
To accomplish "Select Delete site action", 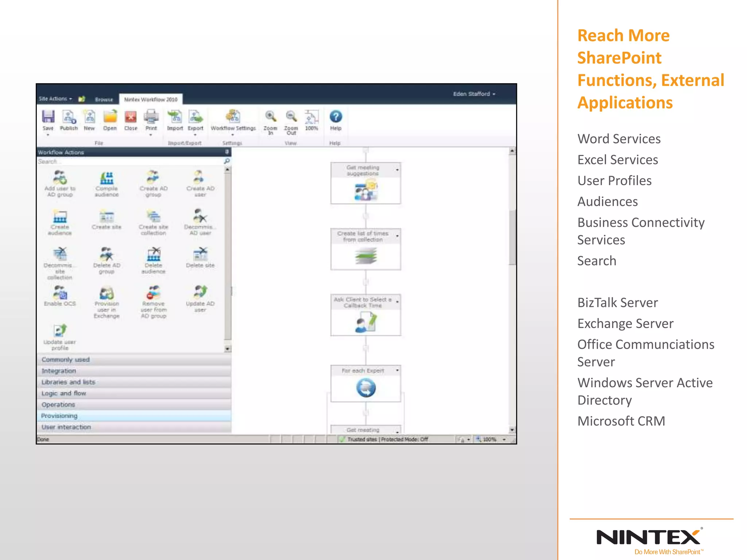I will pos(200,257).
